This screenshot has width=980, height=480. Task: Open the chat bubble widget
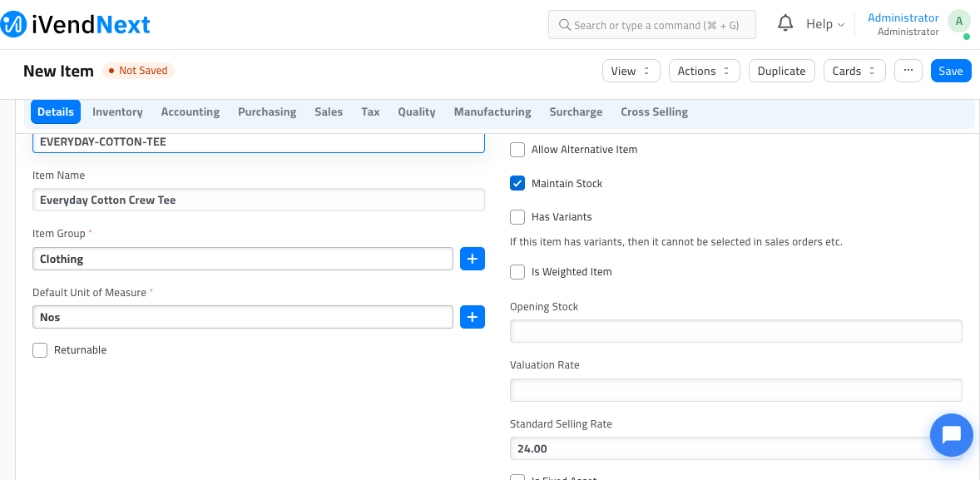point(951,435)
